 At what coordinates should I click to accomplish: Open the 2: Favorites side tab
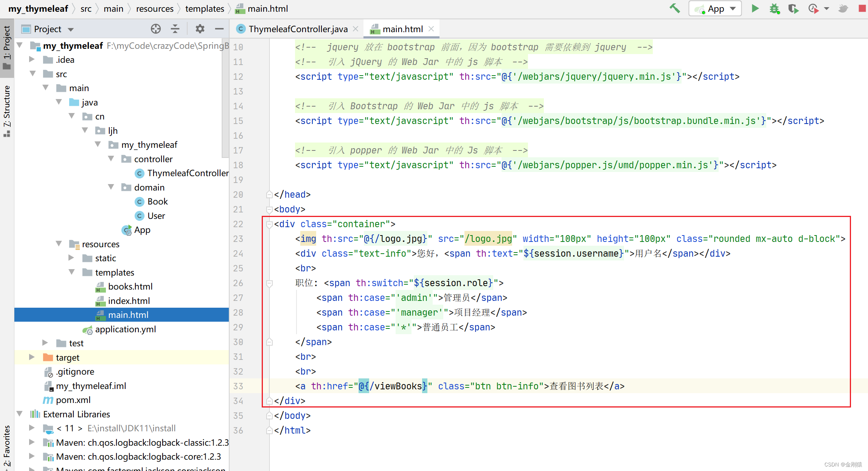[7, 446]
